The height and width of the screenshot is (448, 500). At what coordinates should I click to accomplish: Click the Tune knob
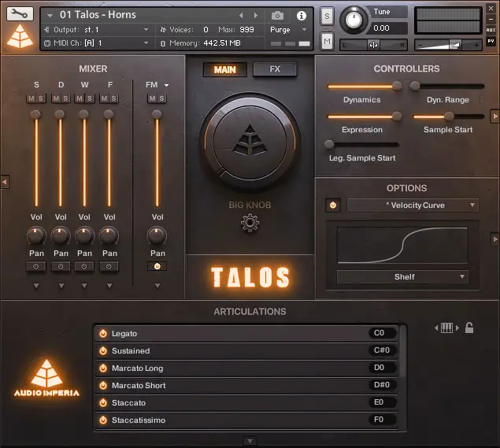pos(354,20)
